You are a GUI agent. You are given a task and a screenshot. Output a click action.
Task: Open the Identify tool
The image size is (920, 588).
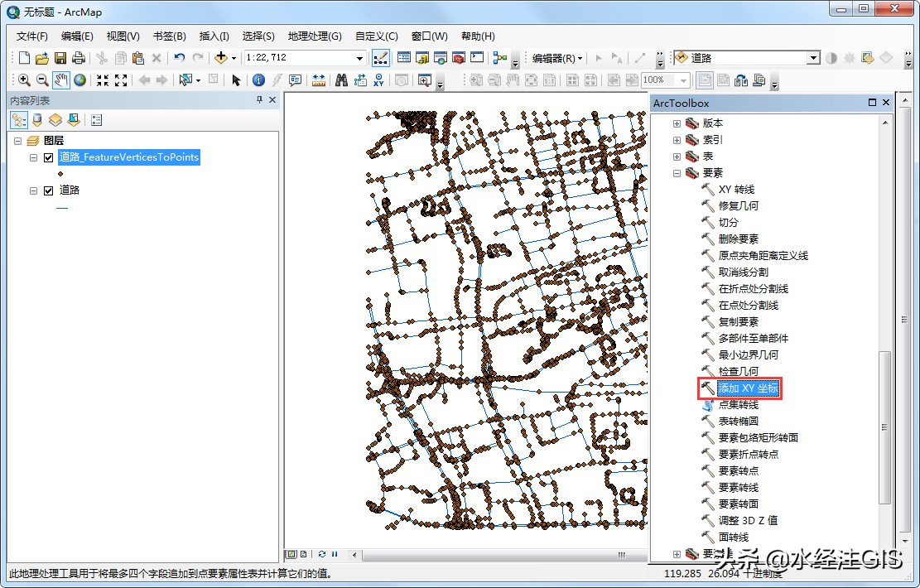(258, 80)
